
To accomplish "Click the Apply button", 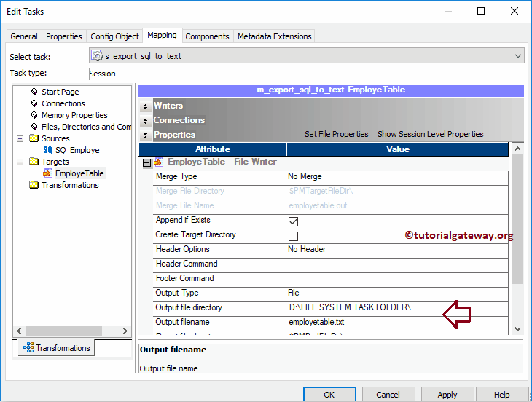I will pos(447,394).
